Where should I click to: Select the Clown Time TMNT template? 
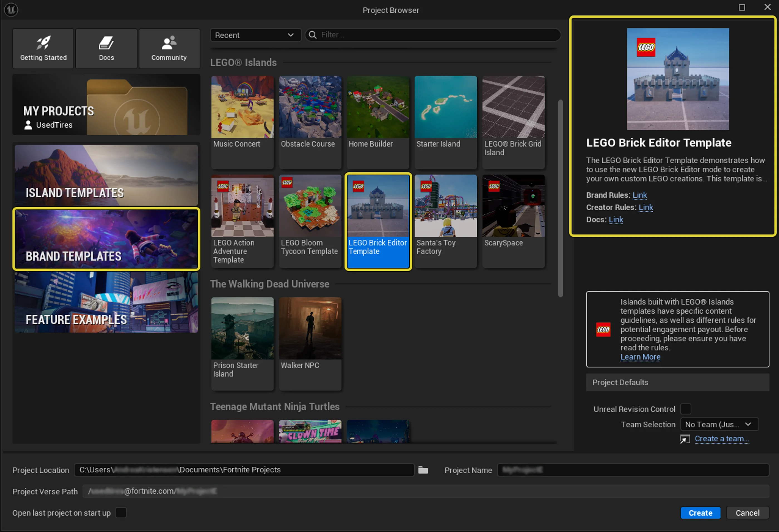click(x=310, y=432)
